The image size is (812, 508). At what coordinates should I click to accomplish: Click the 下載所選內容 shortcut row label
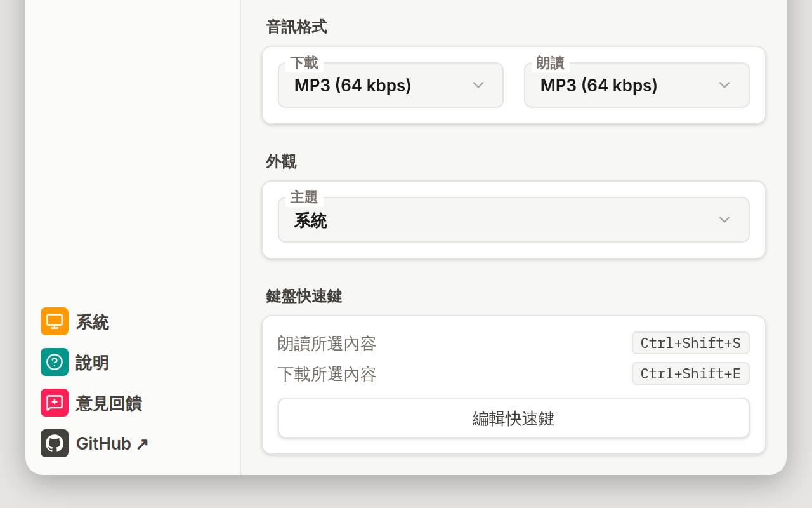pyautogui.click(x=327, y=374)
